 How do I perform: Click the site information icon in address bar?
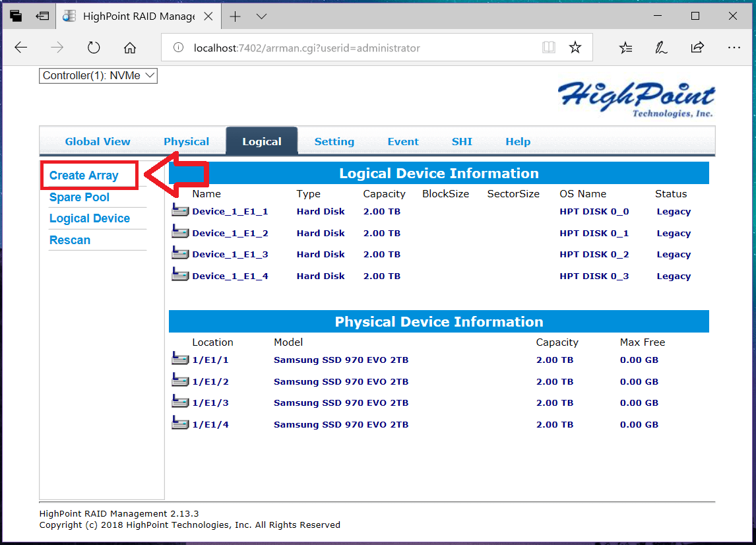(178, 48)
